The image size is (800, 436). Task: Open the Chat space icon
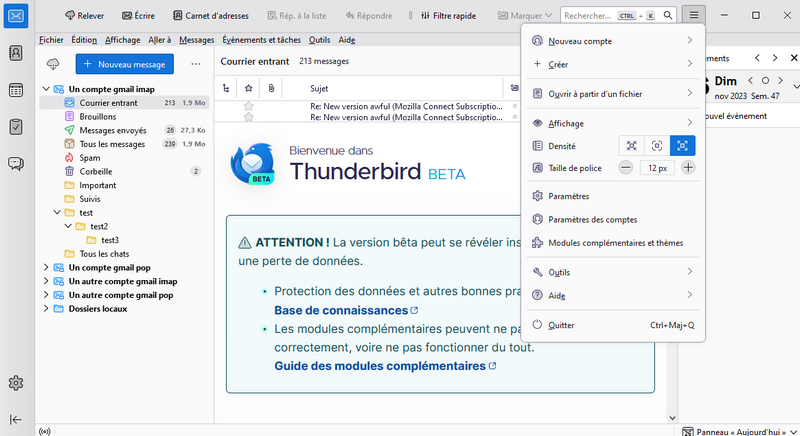(x=16, y=164)
